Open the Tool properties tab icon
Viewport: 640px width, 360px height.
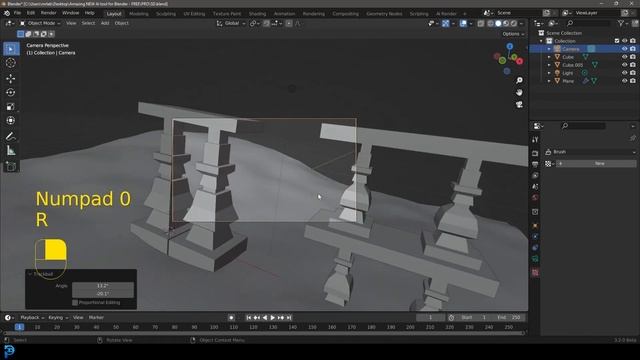click(x=535, y=140)
